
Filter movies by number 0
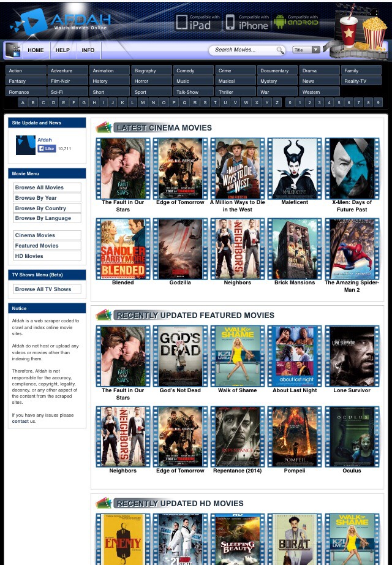click(290, 103)
